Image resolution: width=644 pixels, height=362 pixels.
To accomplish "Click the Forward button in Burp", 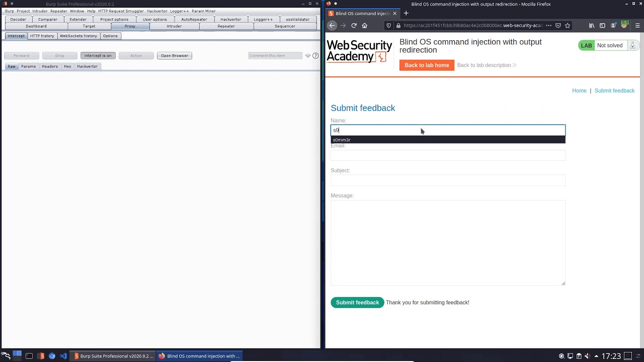I will pyautogui.click(x=21, y=56).
